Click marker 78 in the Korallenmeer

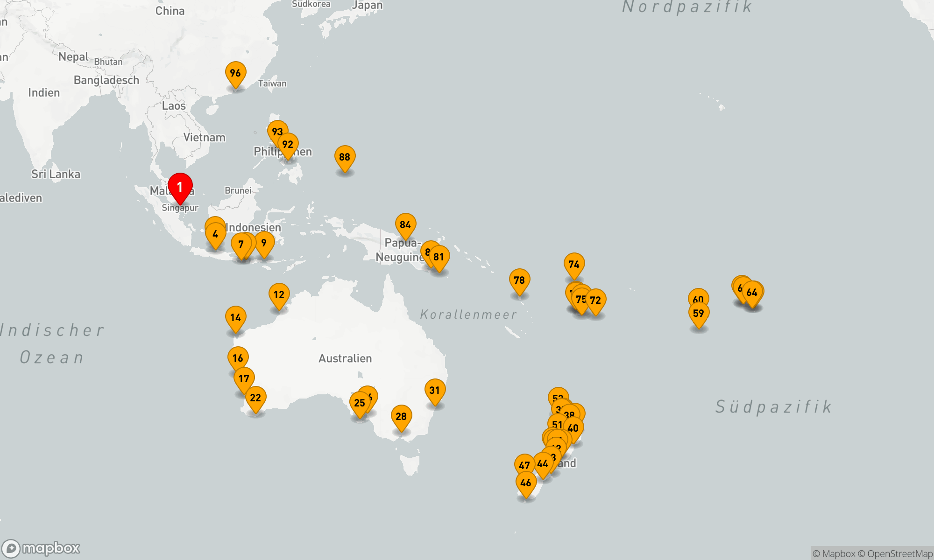(519, 280)
